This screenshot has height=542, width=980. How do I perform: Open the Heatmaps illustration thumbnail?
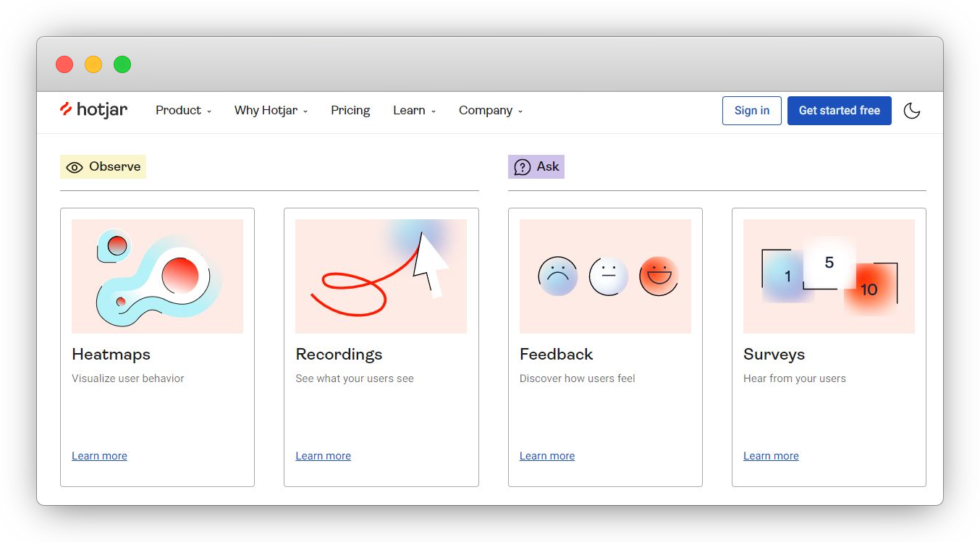point(157,276)
